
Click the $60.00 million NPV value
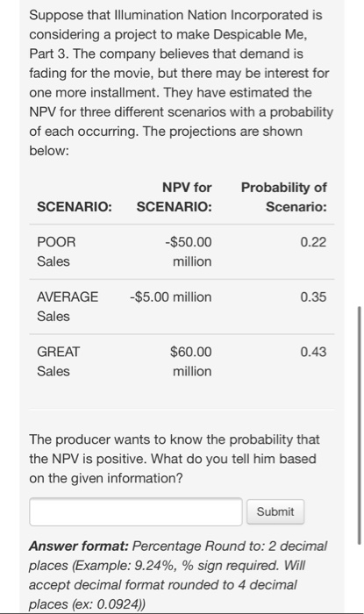[x=190, y=361]
